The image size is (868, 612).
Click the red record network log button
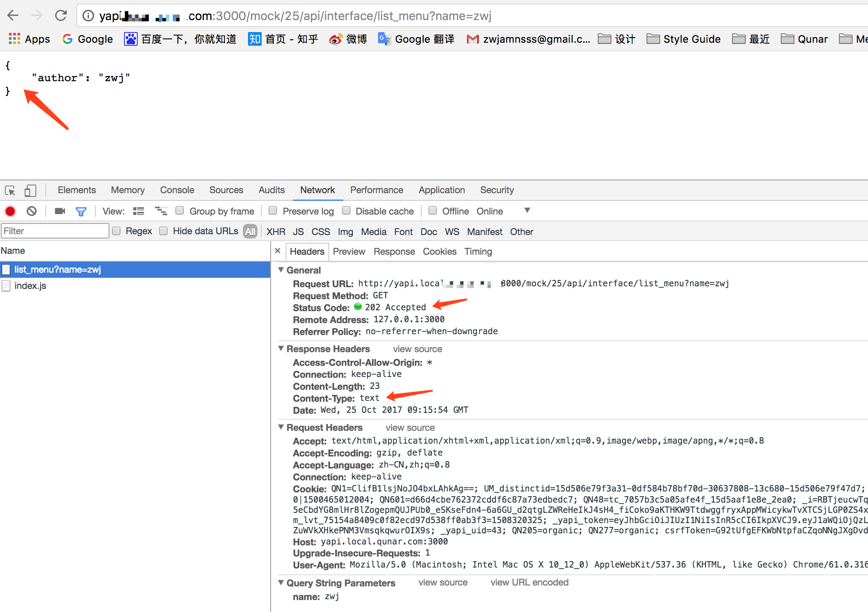click(10, 211)
